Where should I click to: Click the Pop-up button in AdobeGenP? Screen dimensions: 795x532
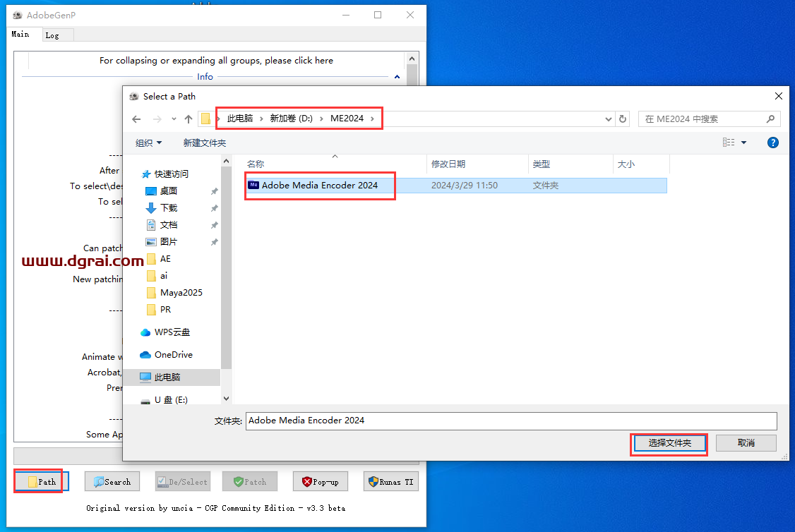point(321,481)
